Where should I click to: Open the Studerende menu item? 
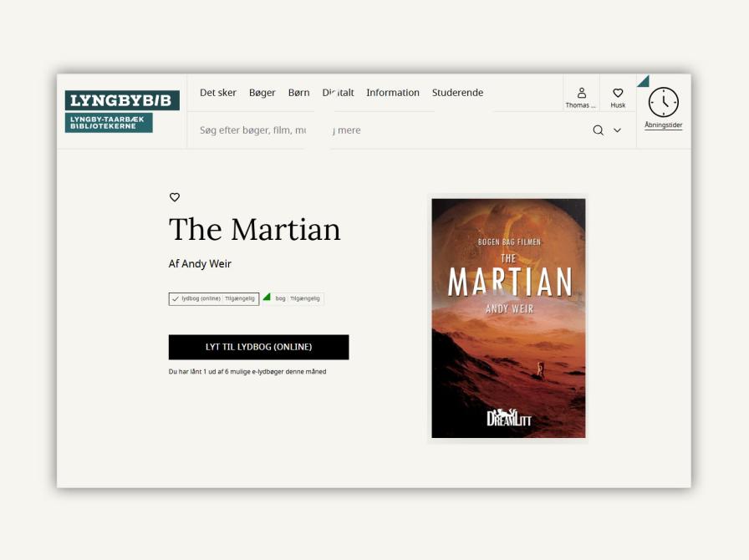[x=457, y=93]
